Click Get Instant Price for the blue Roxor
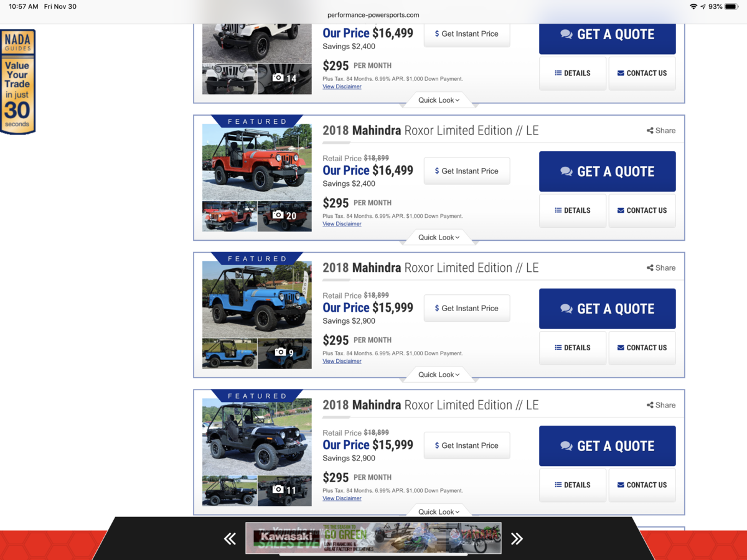 click(467, 308)
